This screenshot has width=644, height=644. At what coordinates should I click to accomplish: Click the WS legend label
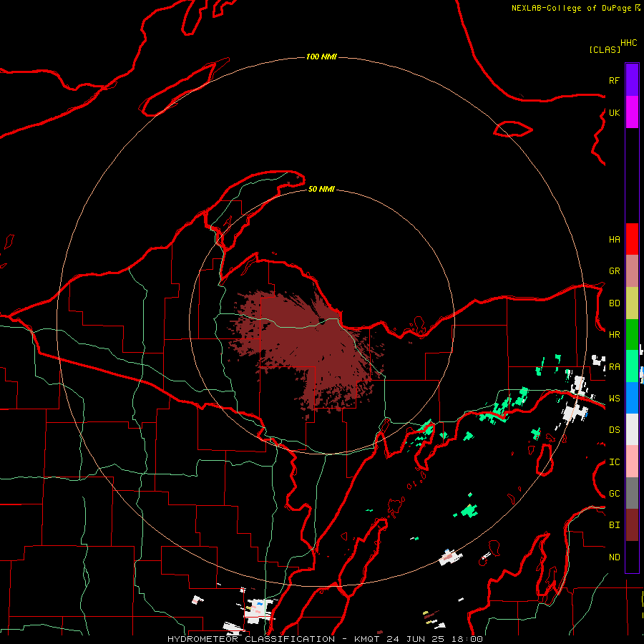click(615, 399)
